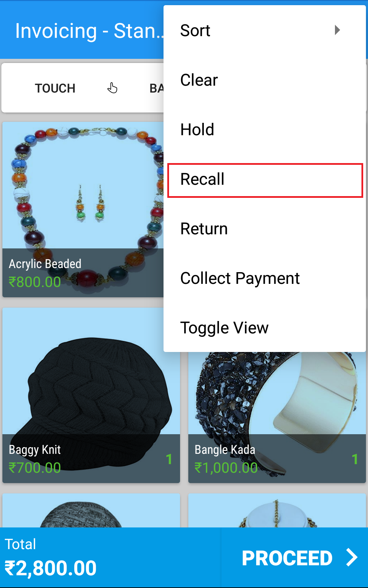Select the Recall menu entry

pyautogui.click(x=265, y=179)
